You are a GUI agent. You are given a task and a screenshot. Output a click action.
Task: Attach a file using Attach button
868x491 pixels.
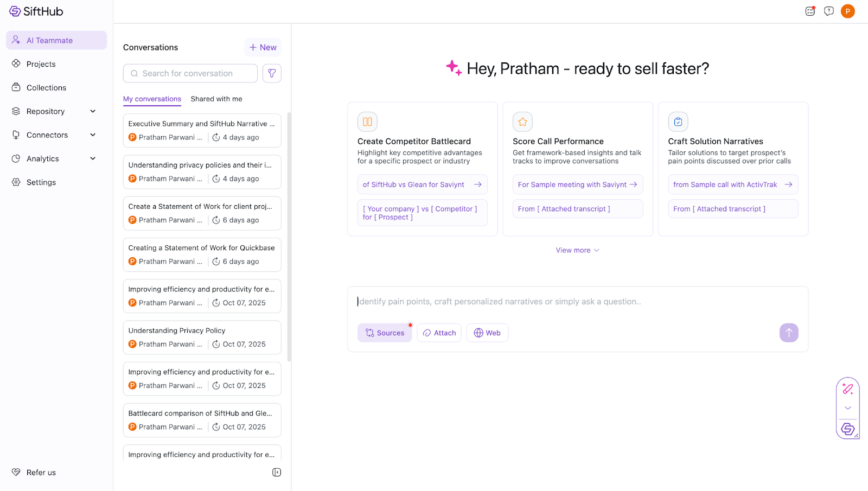click(x=439, y=333)
